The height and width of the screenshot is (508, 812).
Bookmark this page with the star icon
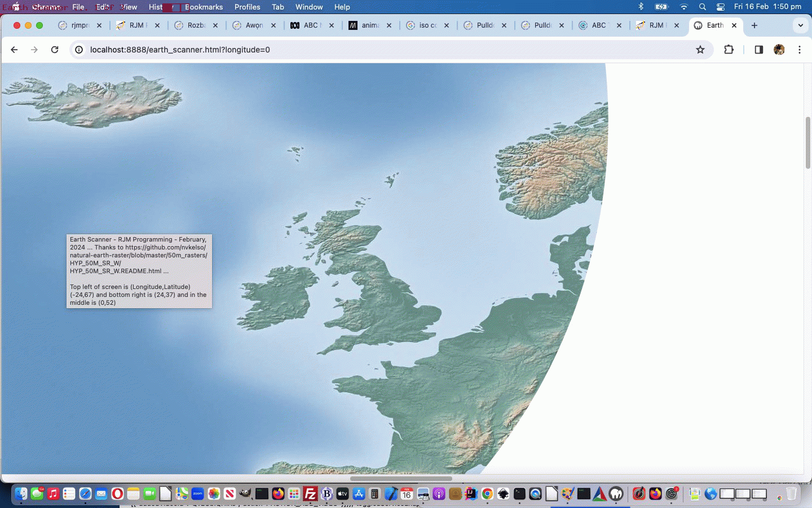pyautogui.click(x=700, y=50)
